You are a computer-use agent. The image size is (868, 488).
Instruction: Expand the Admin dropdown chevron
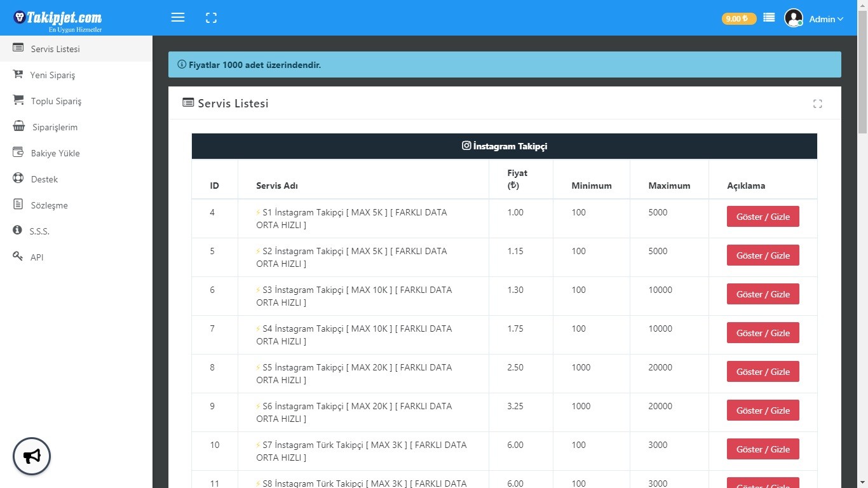pos(841,19)
